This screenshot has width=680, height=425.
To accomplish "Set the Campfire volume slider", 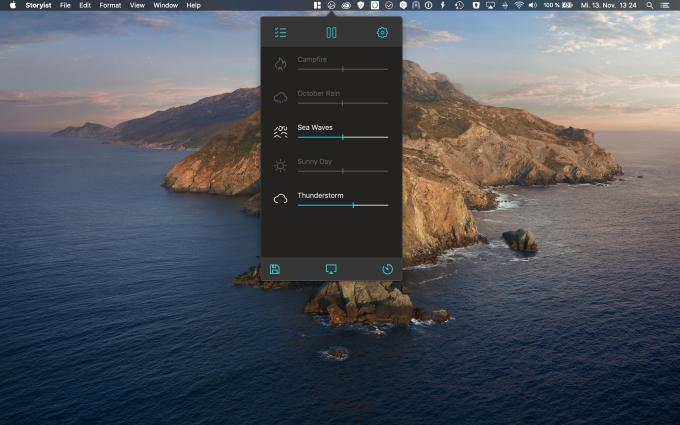I will pos(343,69).
